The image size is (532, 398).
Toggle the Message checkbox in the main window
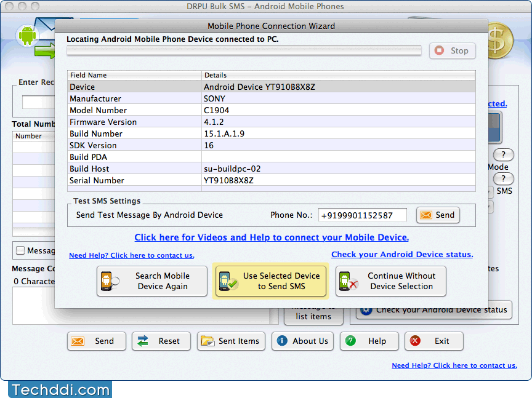click(x=20, y=250)
